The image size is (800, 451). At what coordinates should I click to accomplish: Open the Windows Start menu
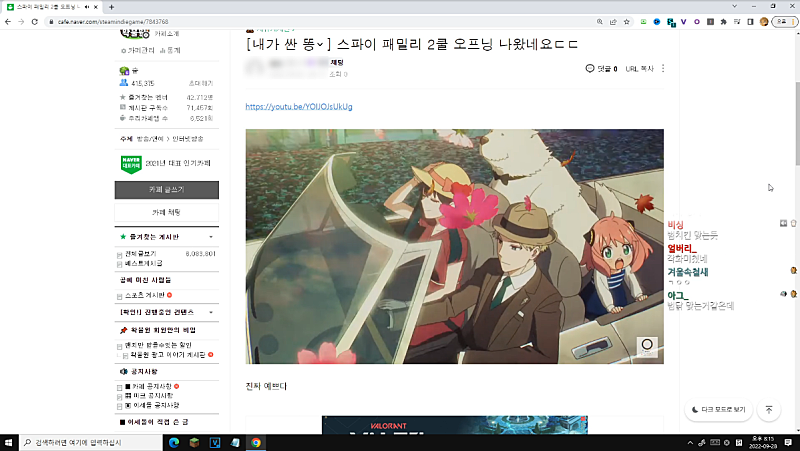click(x=9, y=442)
